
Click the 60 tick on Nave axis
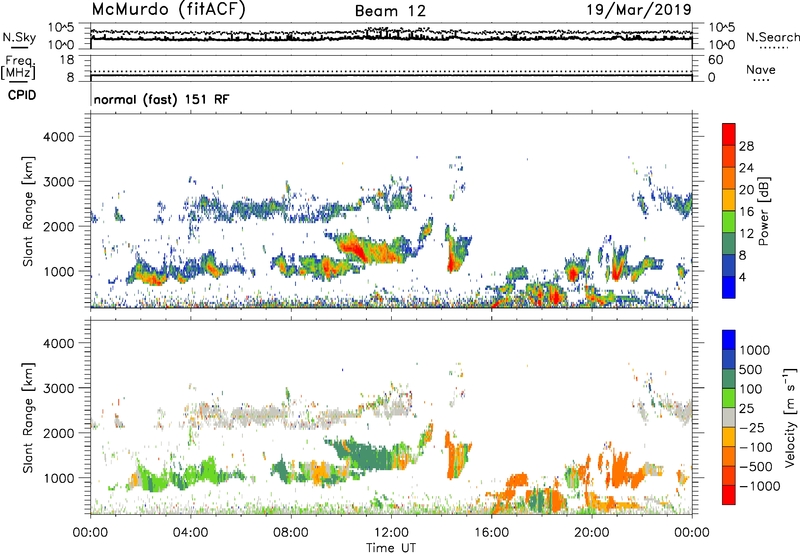click(x=715, y=60)
